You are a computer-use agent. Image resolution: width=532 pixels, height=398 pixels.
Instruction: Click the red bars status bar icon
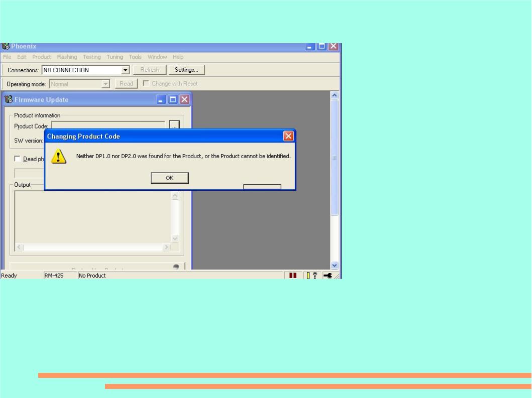coord(293,275)
